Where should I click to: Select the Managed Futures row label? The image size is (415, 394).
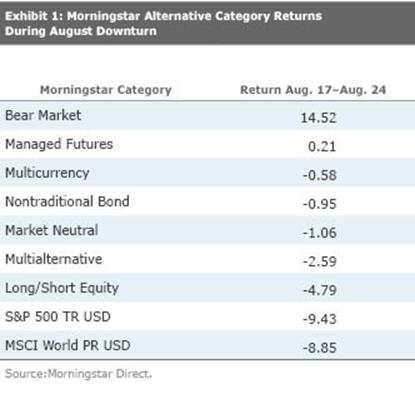click(x=59, y=144)
